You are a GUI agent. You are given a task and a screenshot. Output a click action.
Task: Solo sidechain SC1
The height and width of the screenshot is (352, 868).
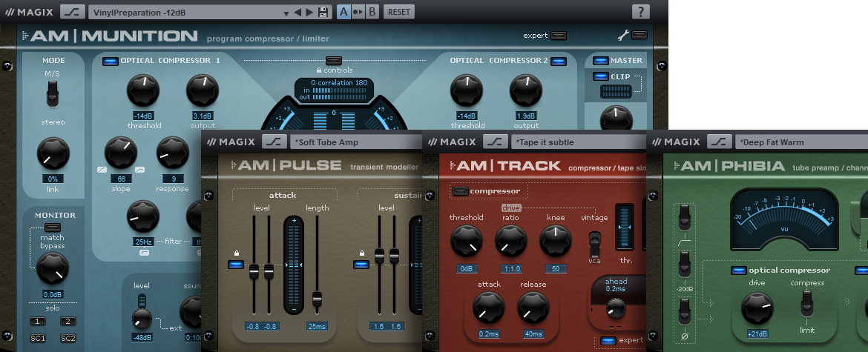point(38,338)
